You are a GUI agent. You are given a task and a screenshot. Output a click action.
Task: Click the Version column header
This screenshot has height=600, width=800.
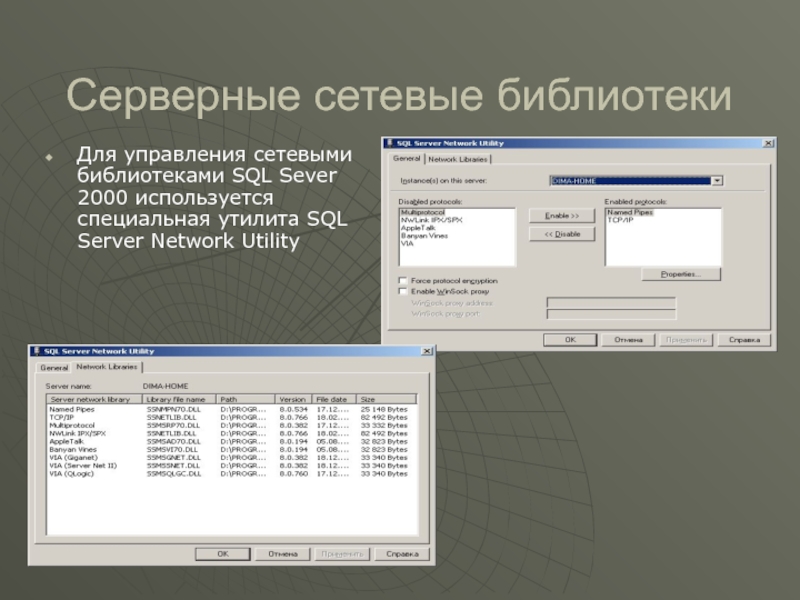[293, 399]
